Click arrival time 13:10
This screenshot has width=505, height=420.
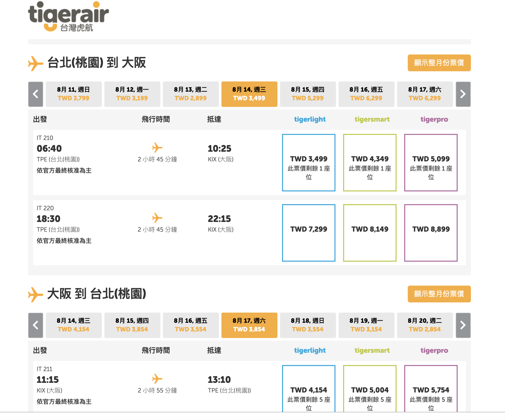[x=219, y=380]
